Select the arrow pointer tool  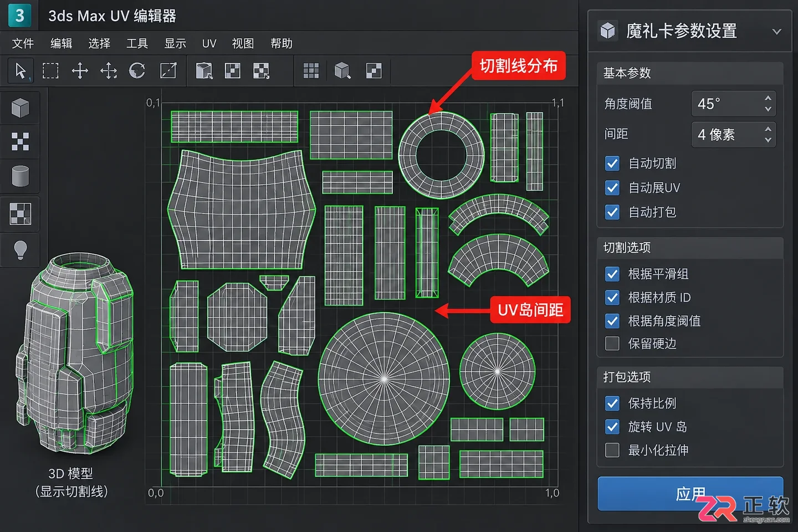[x=21, y=71]
